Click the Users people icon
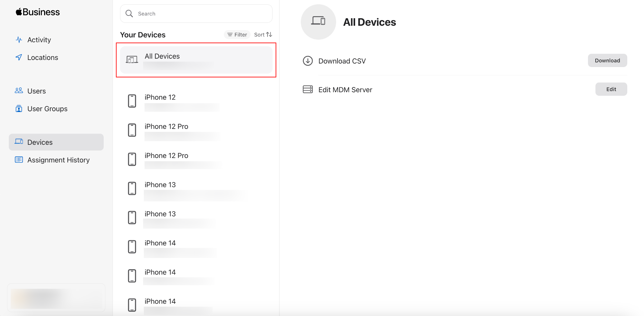The width and height of the screenshot is (644, 316). 19,91
